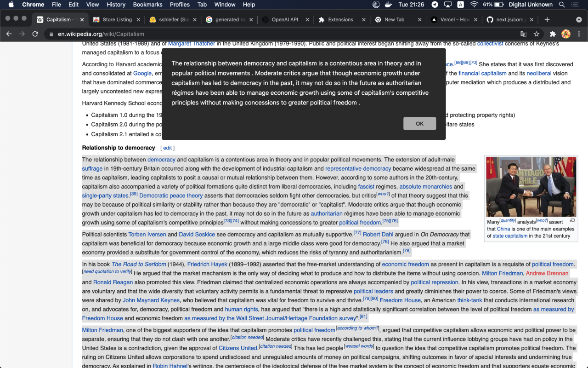Switch keyboard input source via the A icon
Viewport: 588px width, 368px height.
tap(461, 5)
